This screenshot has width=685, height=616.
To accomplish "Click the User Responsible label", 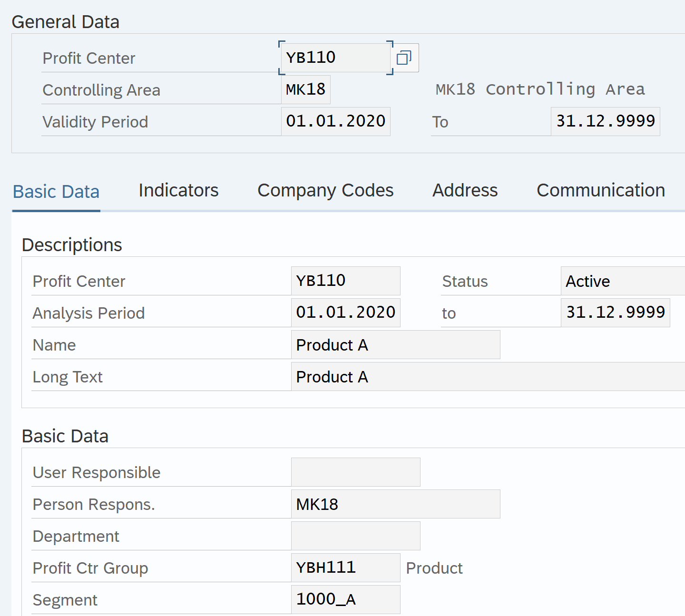I will [97, 472].
